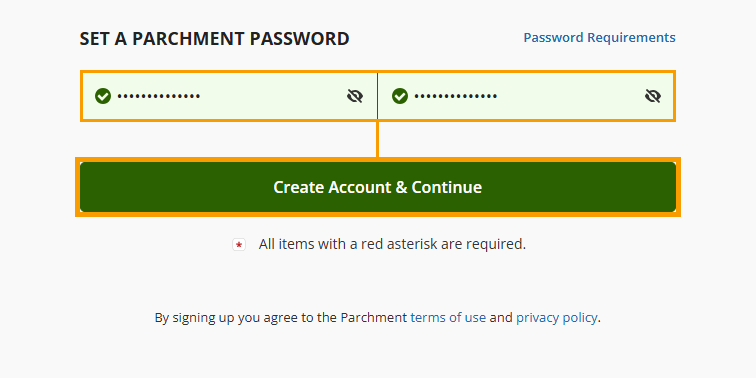Screen dimensions: 756x378
Task: Open the terms of use link
Action: (448, 318)
